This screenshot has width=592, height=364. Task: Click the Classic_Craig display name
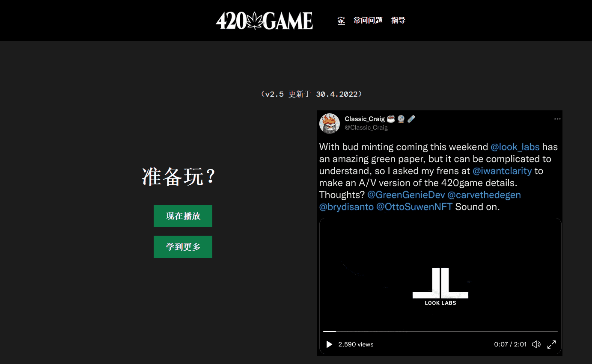[365, 119]
